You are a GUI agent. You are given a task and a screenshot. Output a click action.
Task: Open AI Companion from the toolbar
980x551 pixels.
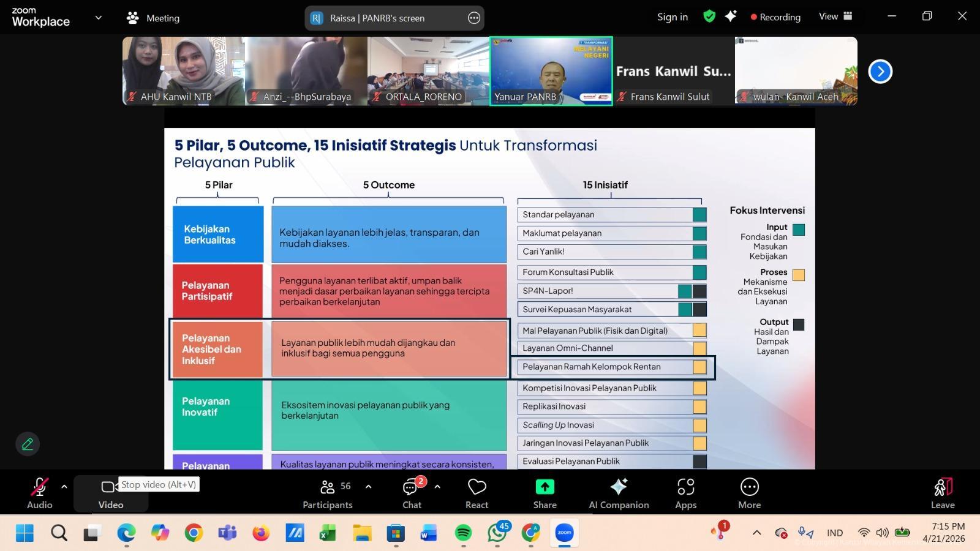pos(619,493)
